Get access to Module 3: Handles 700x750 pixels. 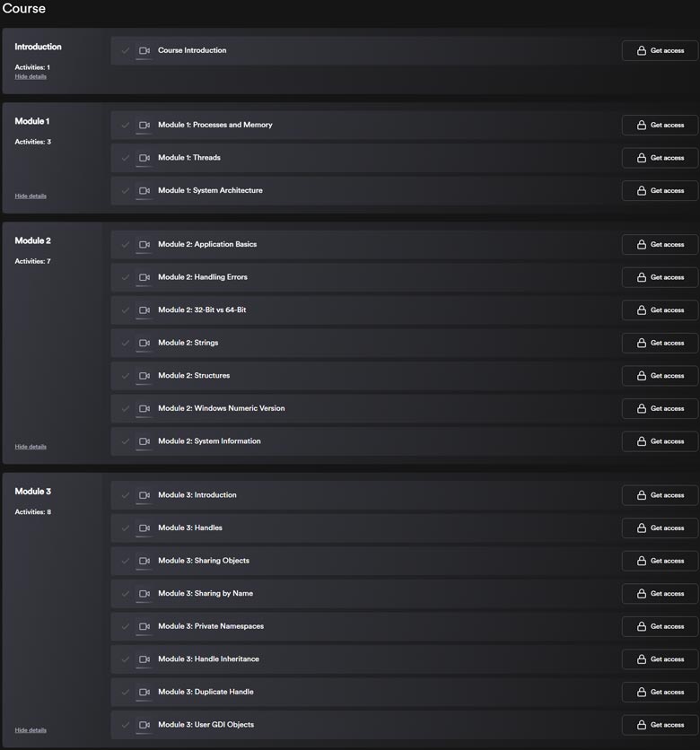661,528
